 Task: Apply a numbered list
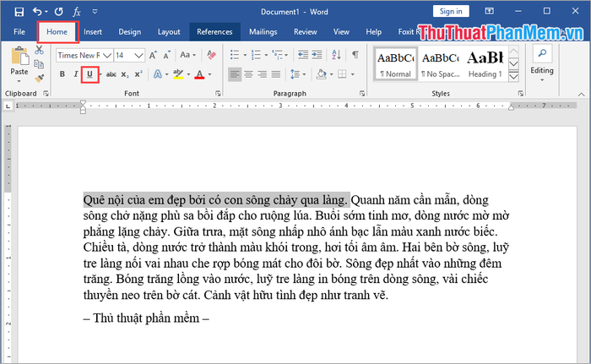[256, 55]
